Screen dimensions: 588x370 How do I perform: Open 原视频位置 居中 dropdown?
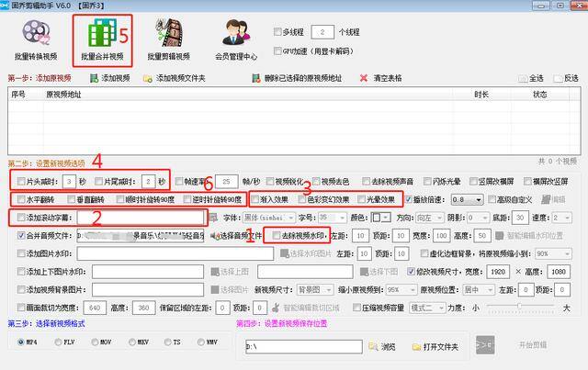[479, 290]
